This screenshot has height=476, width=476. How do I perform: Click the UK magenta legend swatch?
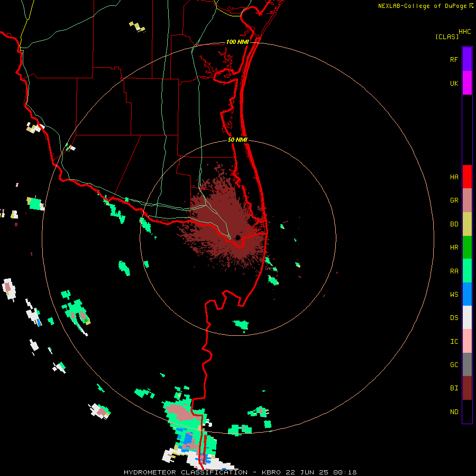pyautogui.click(x=467, y=83)
